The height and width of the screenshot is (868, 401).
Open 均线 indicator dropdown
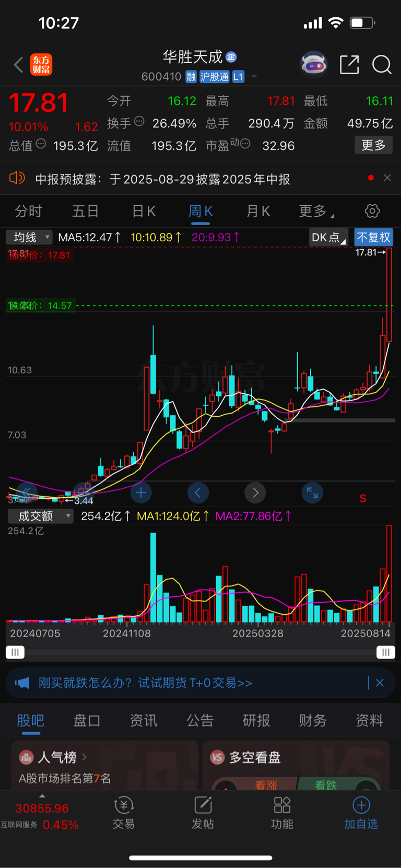[x=29, y=237]
